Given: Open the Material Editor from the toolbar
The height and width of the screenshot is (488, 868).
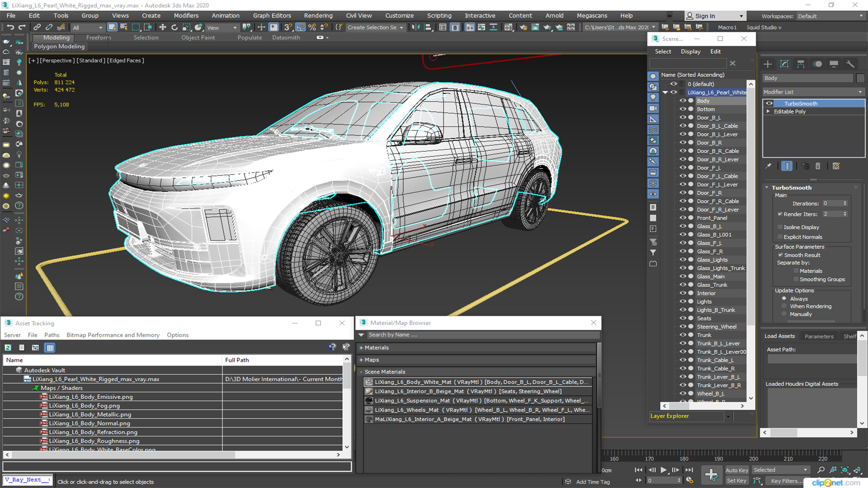Looking at the screenshot, I should click(x=509, y=27).
